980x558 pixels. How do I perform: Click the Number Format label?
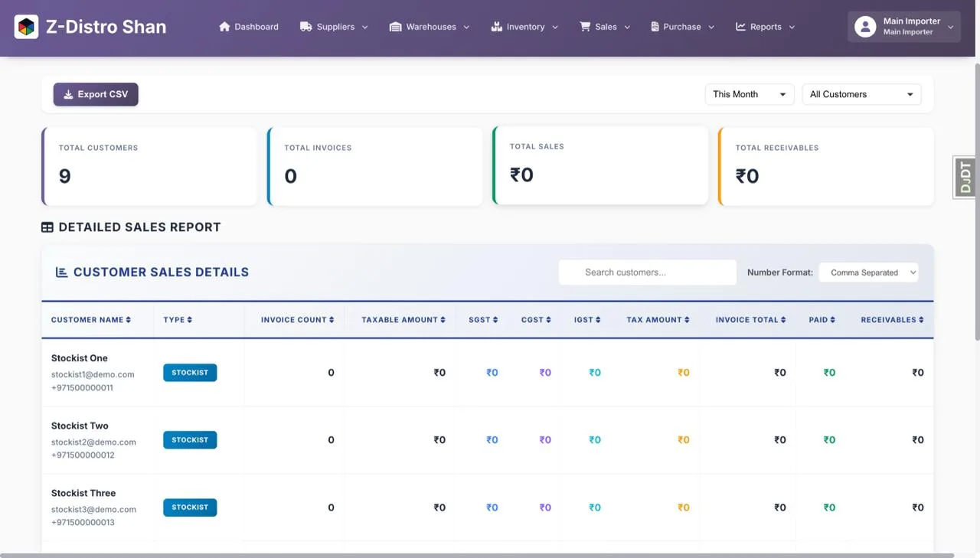tap(780, 272)
